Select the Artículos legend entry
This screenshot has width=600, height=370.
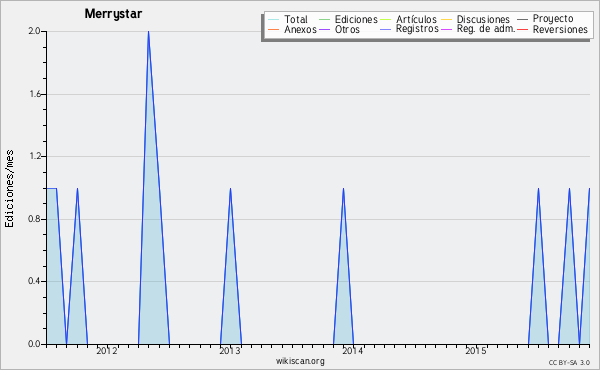point(408,19)
